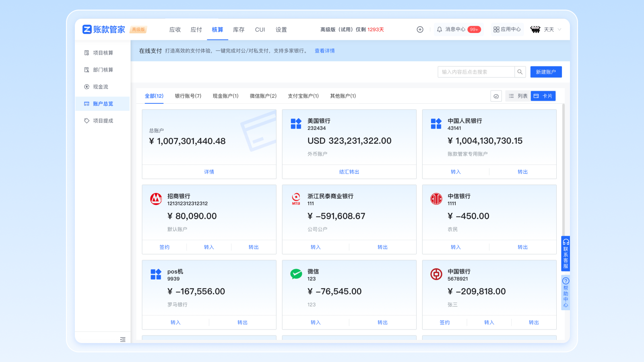This screenshot has height=362, width=644.
Task: Open the help center question icon
Action: (566, 281)
